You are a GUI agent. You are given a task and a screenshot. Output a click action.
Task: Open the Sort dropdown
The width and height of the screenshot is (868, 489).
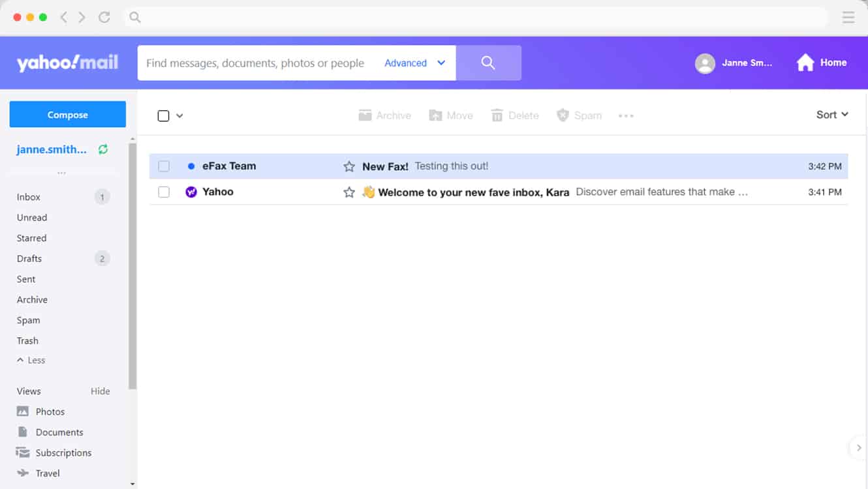point(831,114)
